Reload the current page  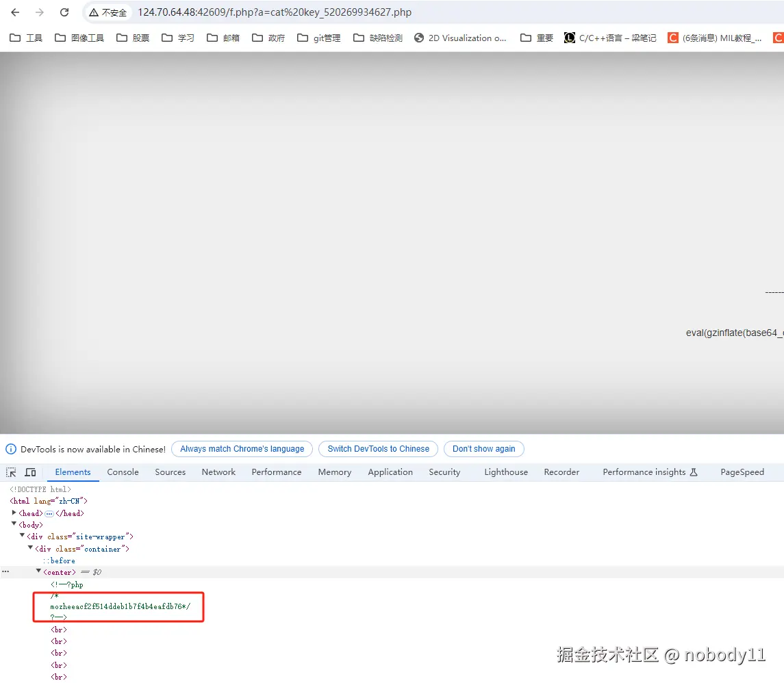click(x=64, y=12)
